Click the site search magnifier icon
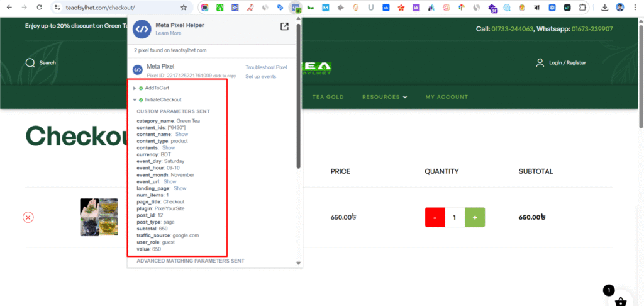 pyautogui.click(x=30, y=62)
